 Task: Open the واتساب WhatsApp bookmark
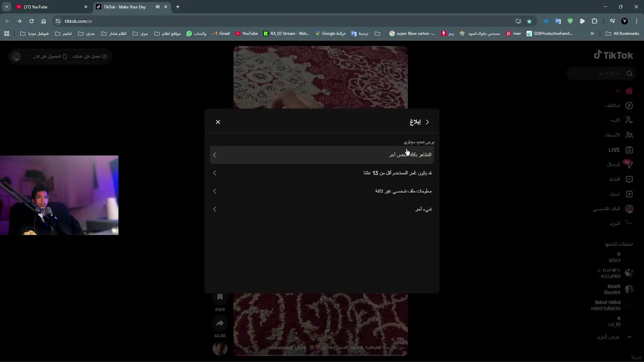pos(196,34)
